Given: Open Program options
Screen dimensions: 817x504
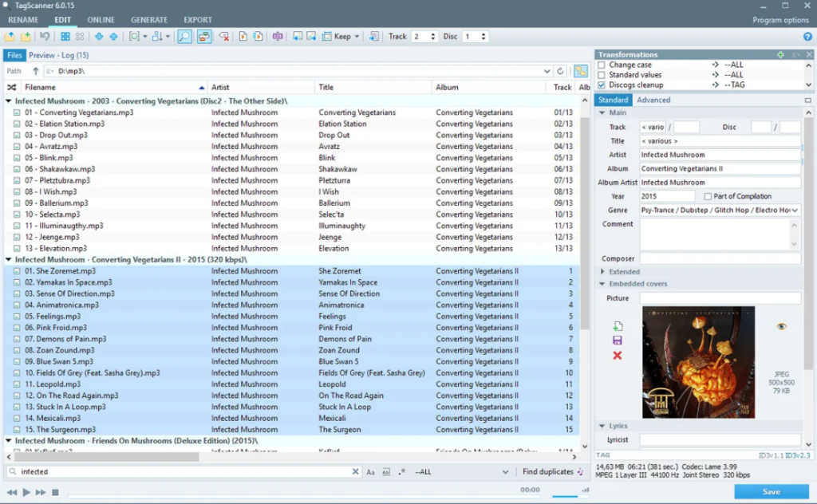Looking at the screenshot, I should (780, 20).
